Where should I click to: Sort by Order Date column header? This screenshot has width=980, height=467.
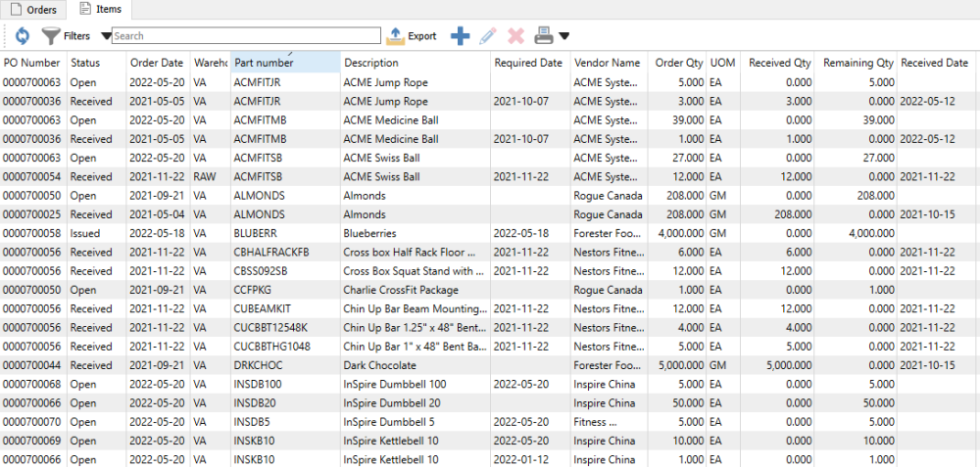pyautogui.click(x=157, y=63)
